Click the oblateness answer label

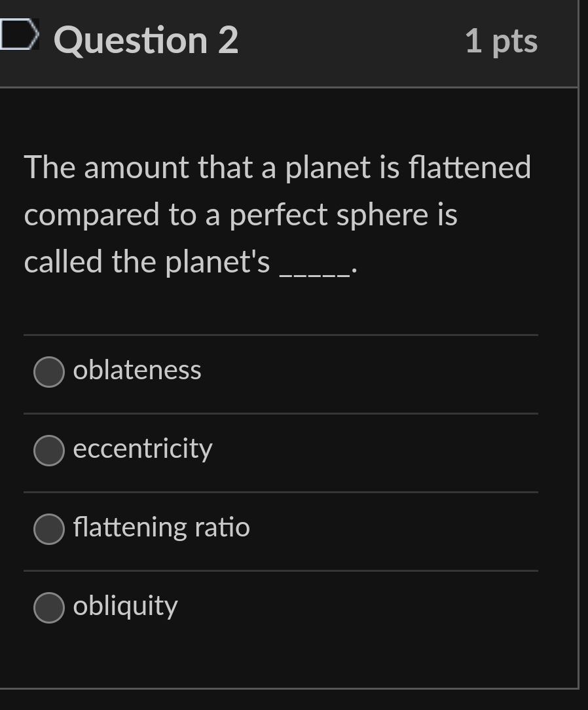136,370
